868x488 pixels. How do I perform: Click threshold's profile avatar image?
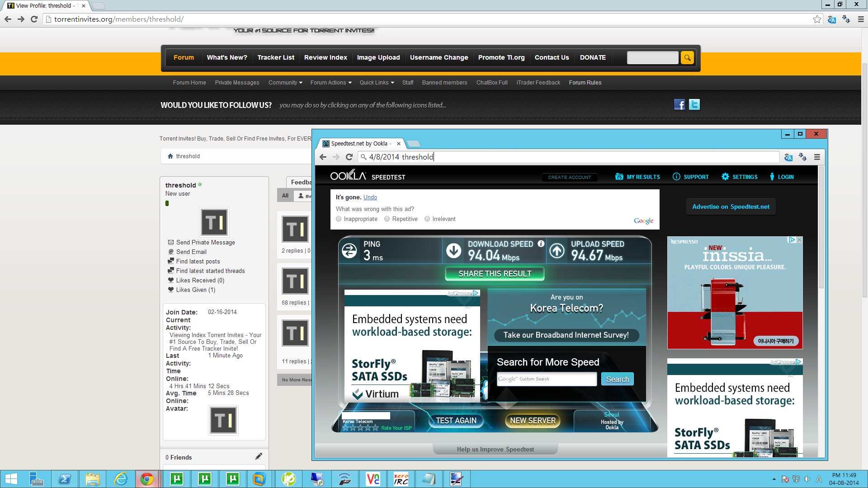click(x=214, y=222)
